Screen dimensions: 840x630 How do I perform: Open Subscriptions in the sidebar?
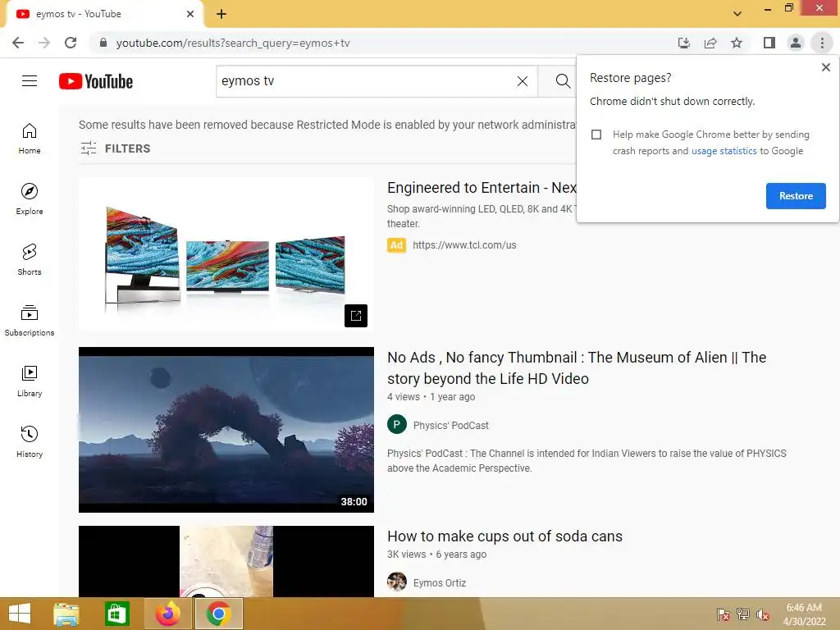coord(30,321)
